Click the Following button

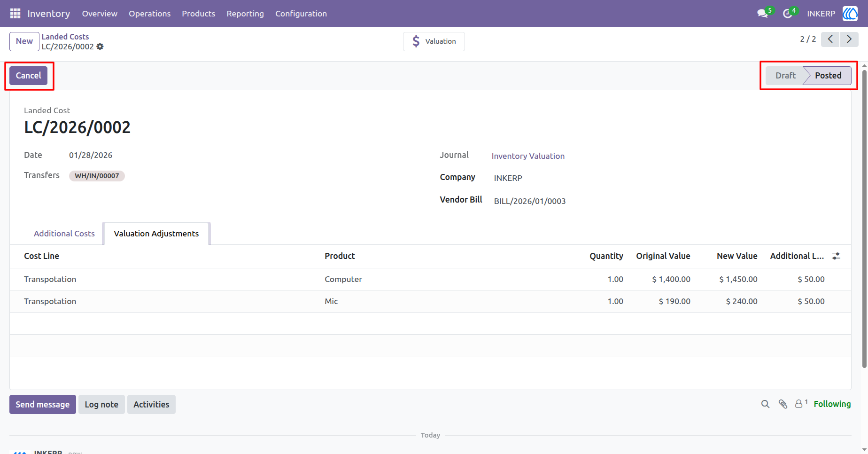point(832,404)
